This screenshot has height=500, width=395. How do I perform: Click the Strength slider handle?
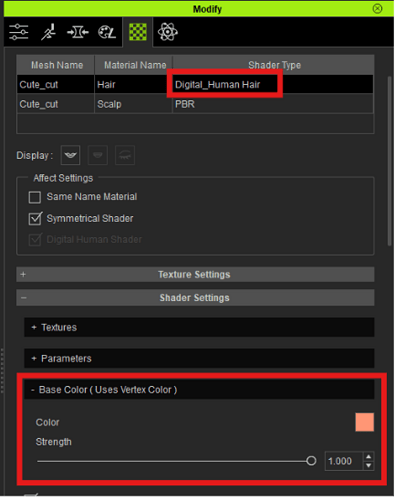click(311, 461)
